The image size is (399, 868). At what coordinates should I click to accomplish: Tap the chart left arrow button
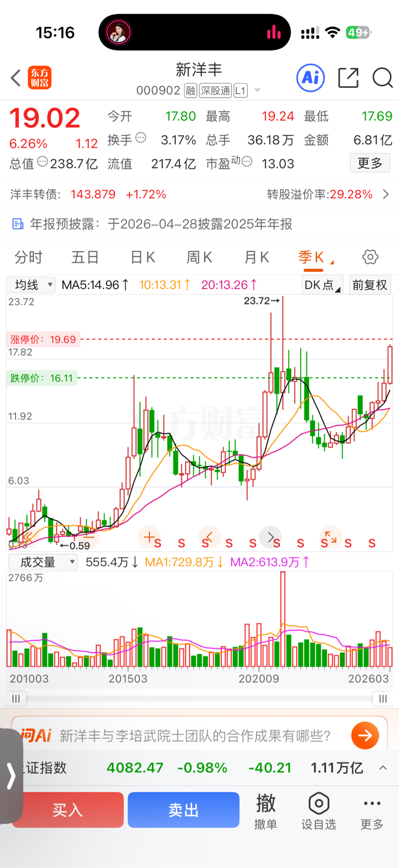tap(210, 537)
